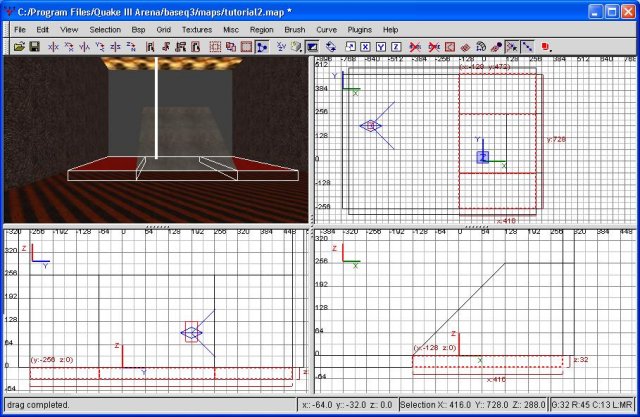Click the Hollow brush icon

(246, 47)
